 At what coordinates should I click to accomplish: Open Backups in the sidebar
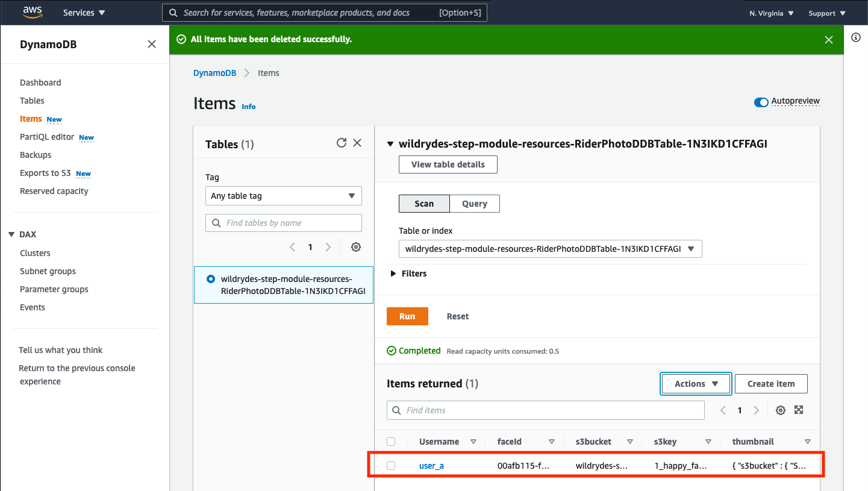point(36,155)
